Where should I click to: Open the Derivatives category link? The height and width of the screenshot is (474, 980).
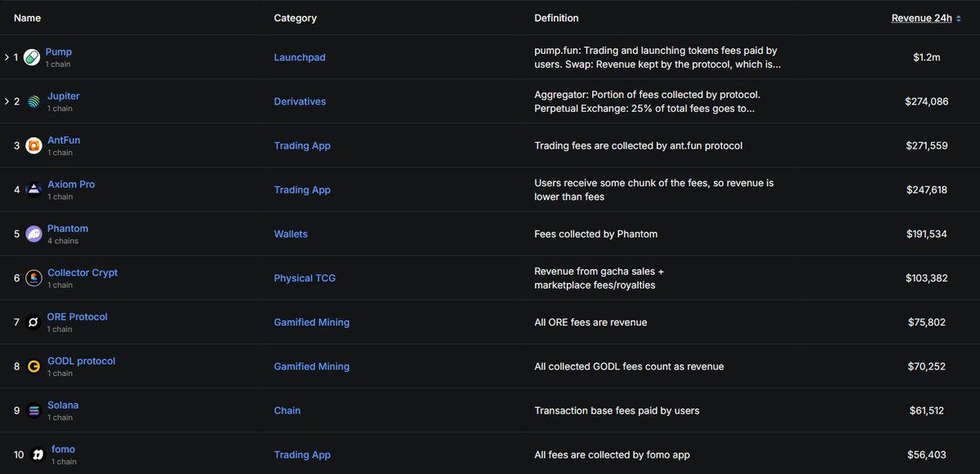[300, 101]
